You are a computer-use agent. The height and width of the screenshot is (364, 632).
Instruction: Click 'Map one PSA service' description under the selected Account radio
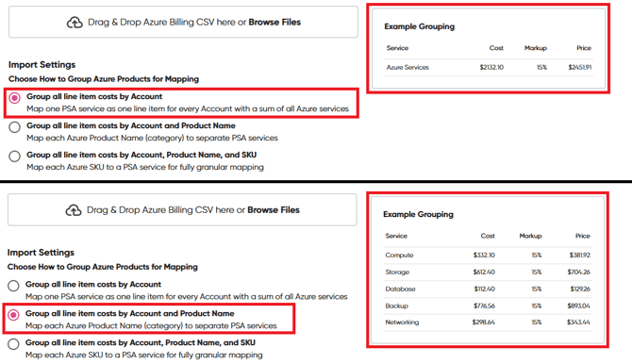tap(188, 108)
